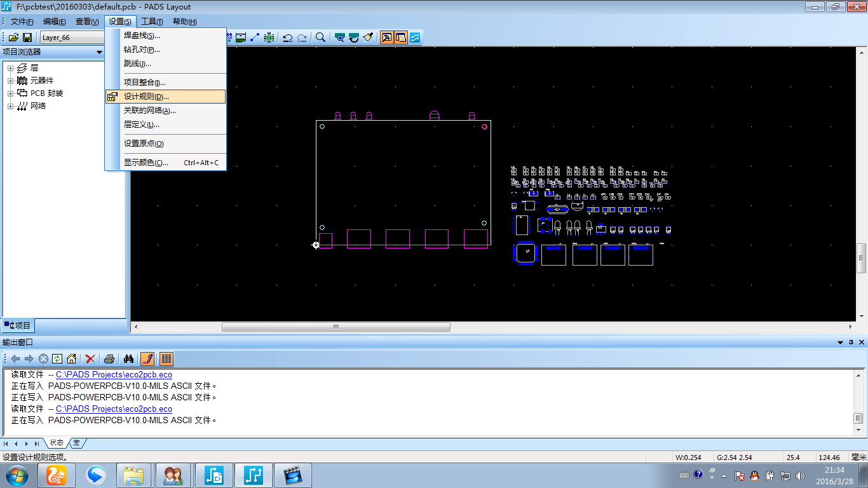868x488 pixels.
Task: Click the blue PADS Router link icon
Action: [x=415, y=37]
